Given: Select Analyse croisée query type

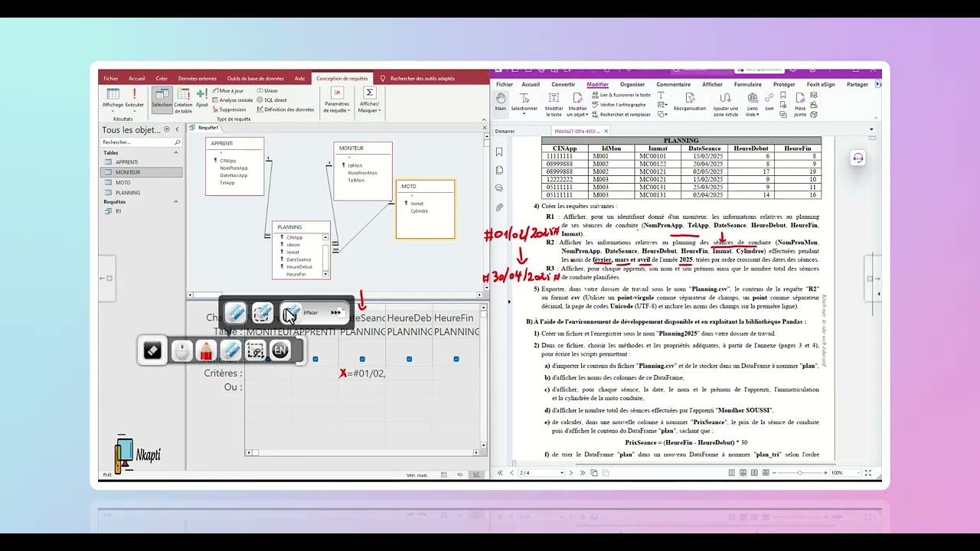Looking at the screenshot, I should coord(232,99).
